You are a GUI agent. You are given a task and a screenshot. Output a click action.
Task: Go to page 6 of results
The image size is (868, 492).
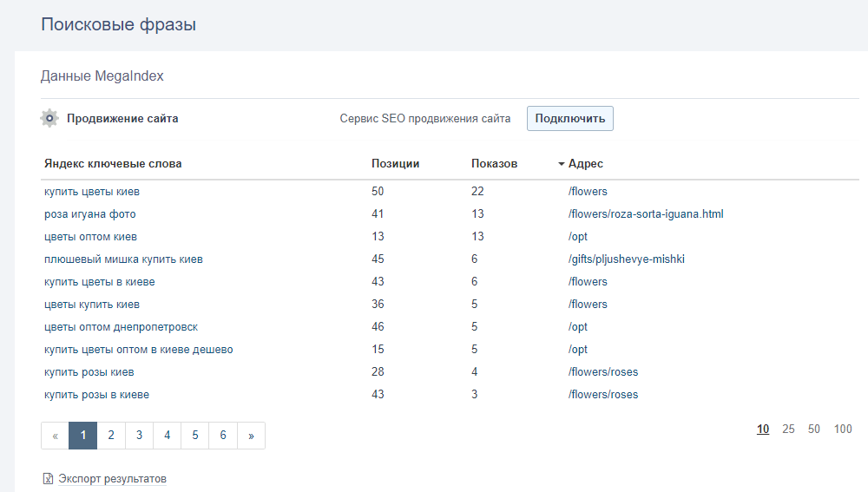(x=223, y=436)
